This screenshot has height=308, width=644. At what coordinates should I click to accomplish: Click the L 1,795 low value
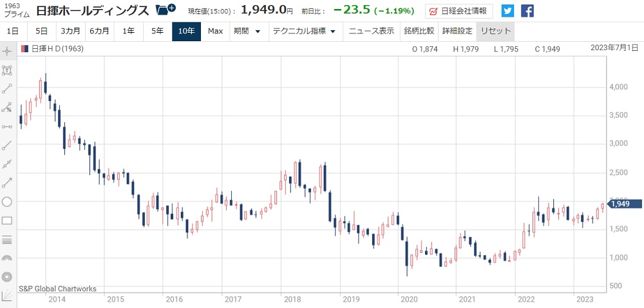(506, 50)
